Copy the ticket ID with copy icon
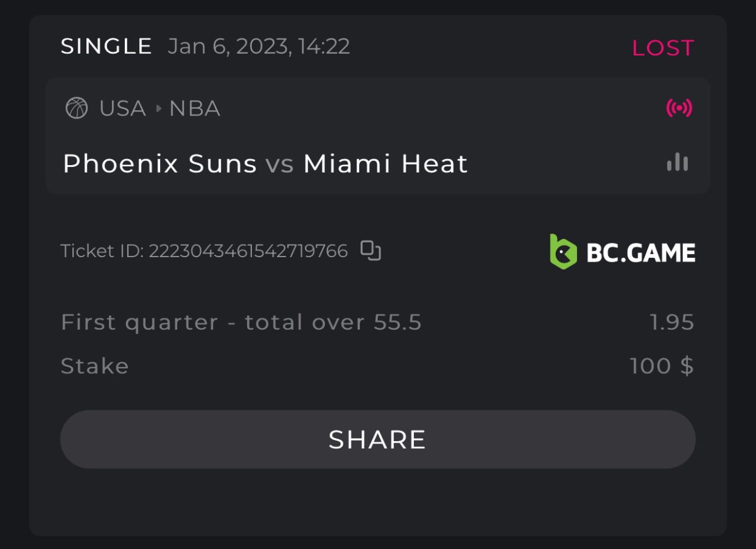This screenshot has width=756, height=549. (x=370, y=250)
